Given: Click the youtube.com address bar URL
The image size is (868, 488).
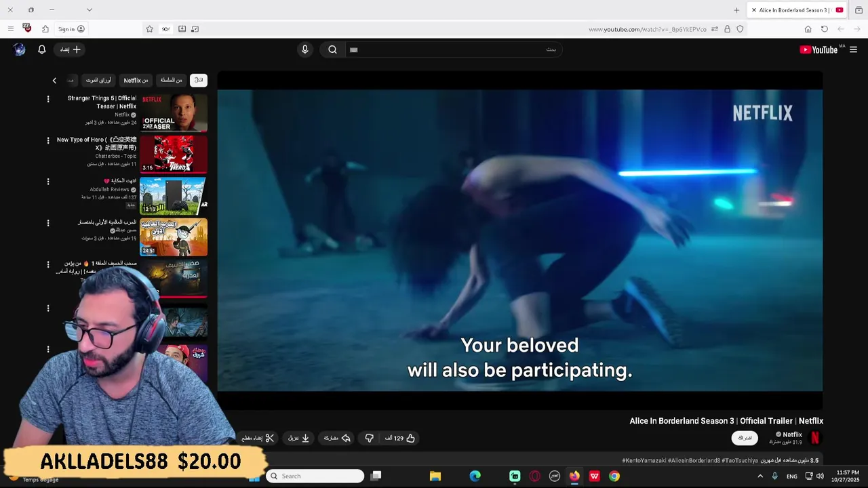Looking at the screenshot, I should pyautogui.click(x=647, y=29).
